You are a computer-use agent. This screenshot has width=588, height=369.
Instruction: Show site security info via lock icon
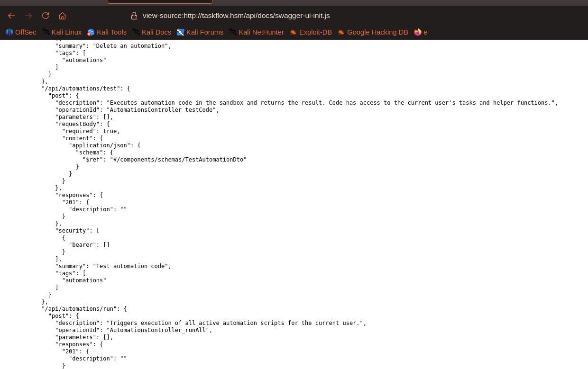click(134, 16)
